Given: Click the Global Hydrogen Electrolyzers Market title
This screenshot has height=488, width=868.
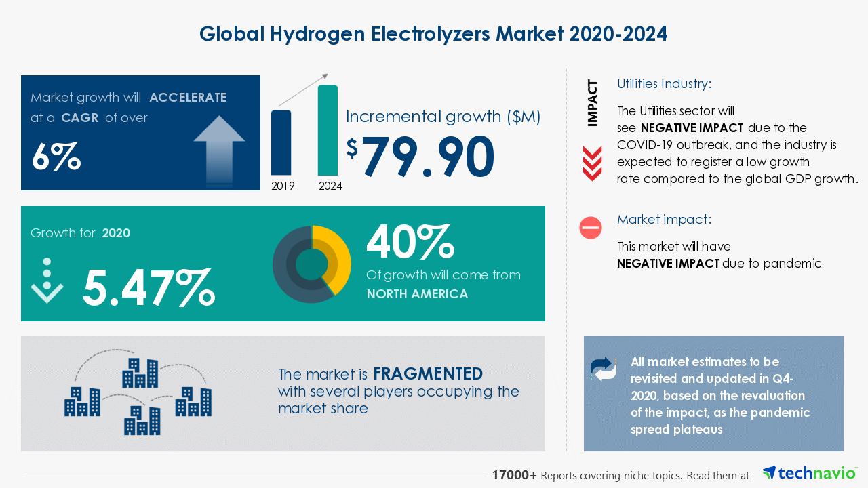Looking at the screenshot, I should [x=433, y=34].
